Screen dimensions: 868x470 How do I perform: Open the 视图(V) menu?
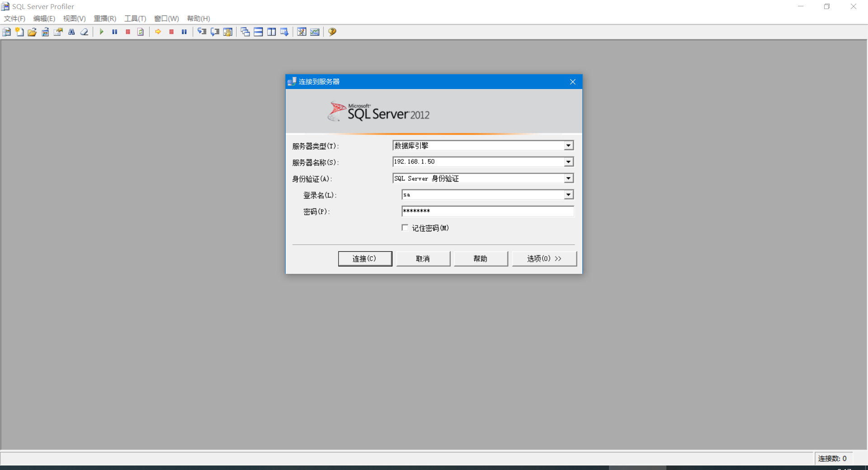coord(75,19)
